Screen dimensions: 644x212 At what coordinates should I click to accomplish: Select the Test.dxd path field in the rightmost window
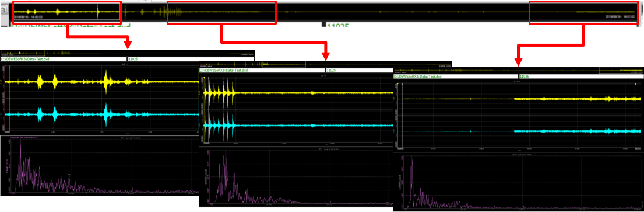coord(456,77)
